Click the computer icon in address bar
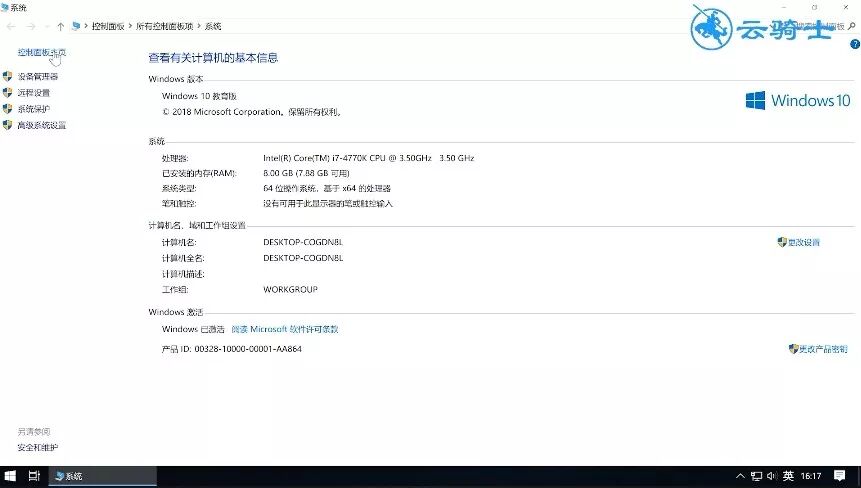Image resolution: width=861 pixels, height=488 pixels. [76, 26]
